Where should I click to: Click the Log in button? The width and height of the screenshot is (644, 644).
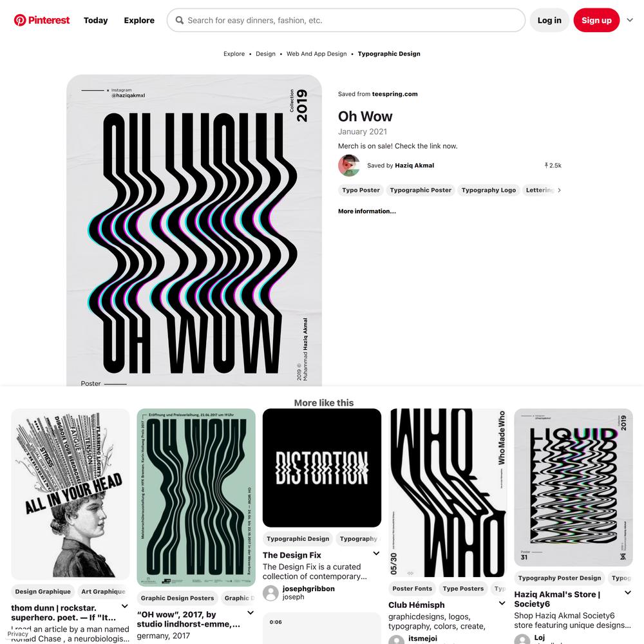[x=549, y=20]
